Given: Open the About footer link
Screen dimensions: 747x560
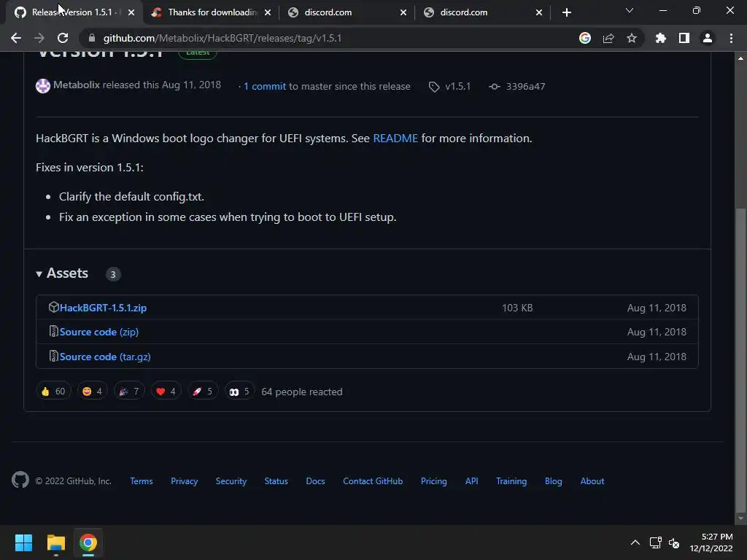Looking at the screenshot, I should (592, 481).
